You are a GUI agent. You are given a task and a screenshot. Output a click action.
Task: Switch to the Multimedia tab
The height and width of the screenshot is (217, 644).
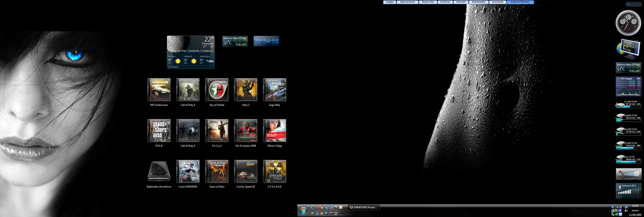pos(478,2)
